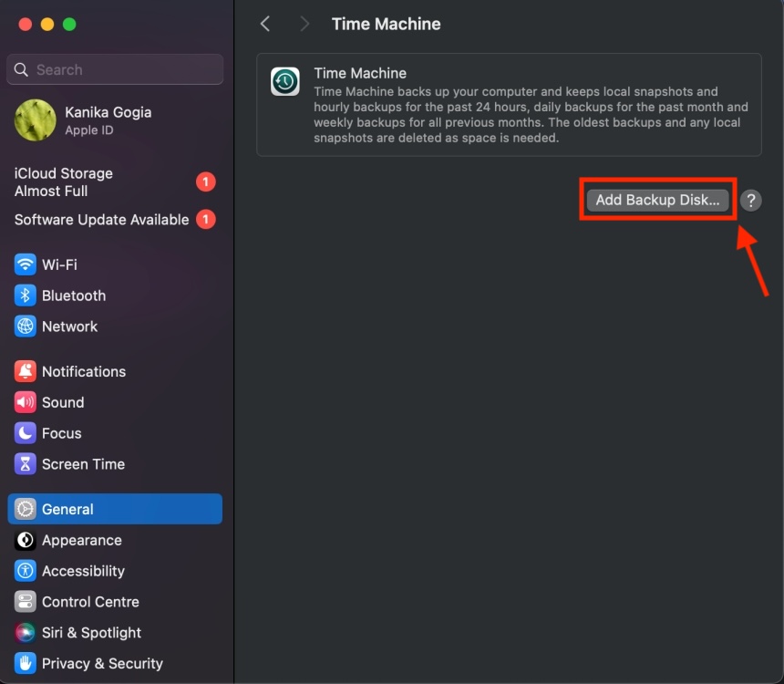Click the Search field in sidebar

(115, 69)
